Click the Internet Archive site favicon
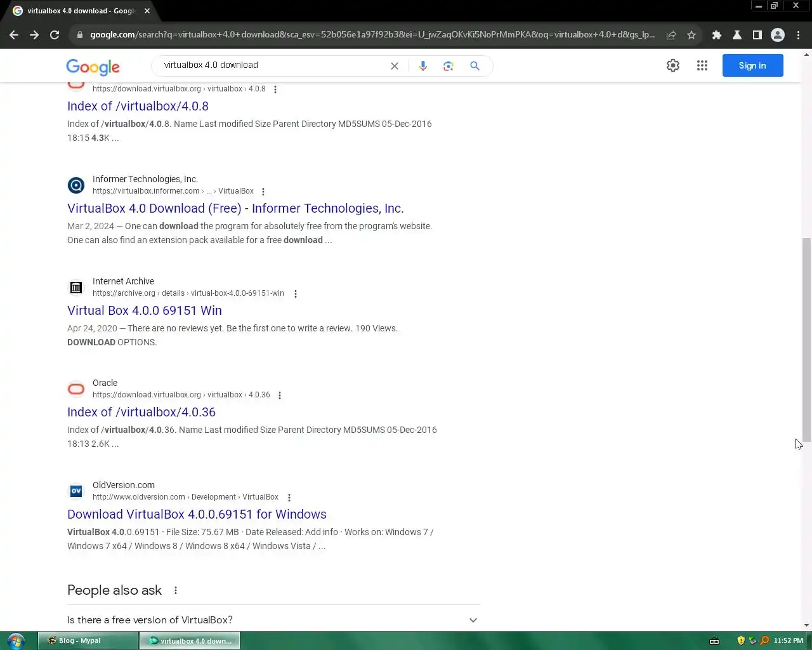Viewport: 812px width, 650px height. click(x=76, y=288)
